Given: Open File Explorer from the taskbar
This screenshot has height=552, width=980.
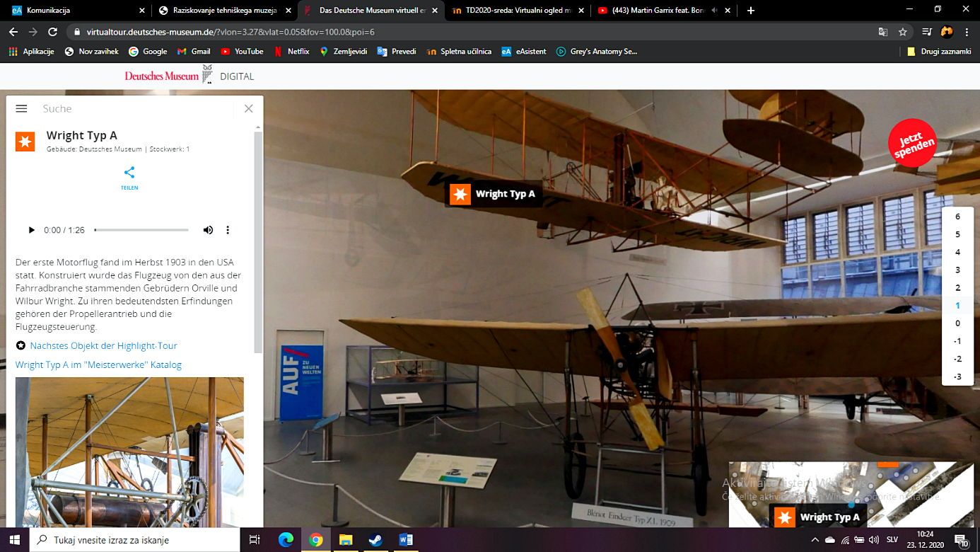Looking at the screenshot, I should 346,540.
